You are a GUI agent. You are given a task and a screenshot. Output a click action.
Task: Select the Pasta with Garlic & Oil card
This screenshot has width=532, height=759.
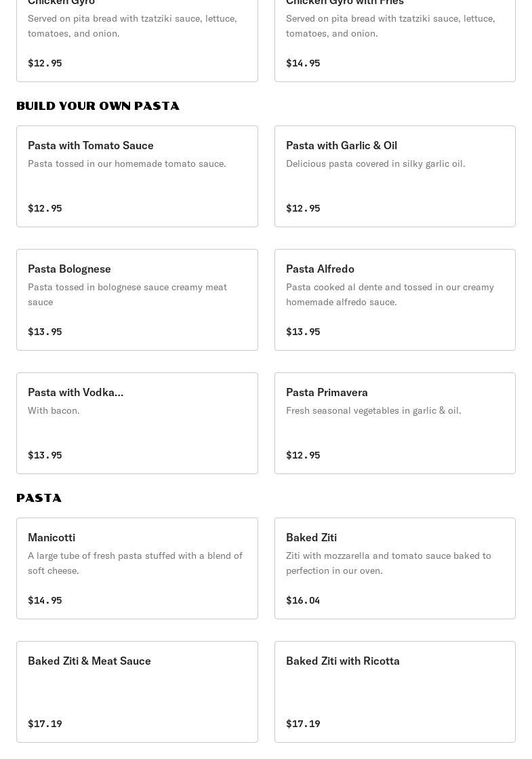click(394, 176)
